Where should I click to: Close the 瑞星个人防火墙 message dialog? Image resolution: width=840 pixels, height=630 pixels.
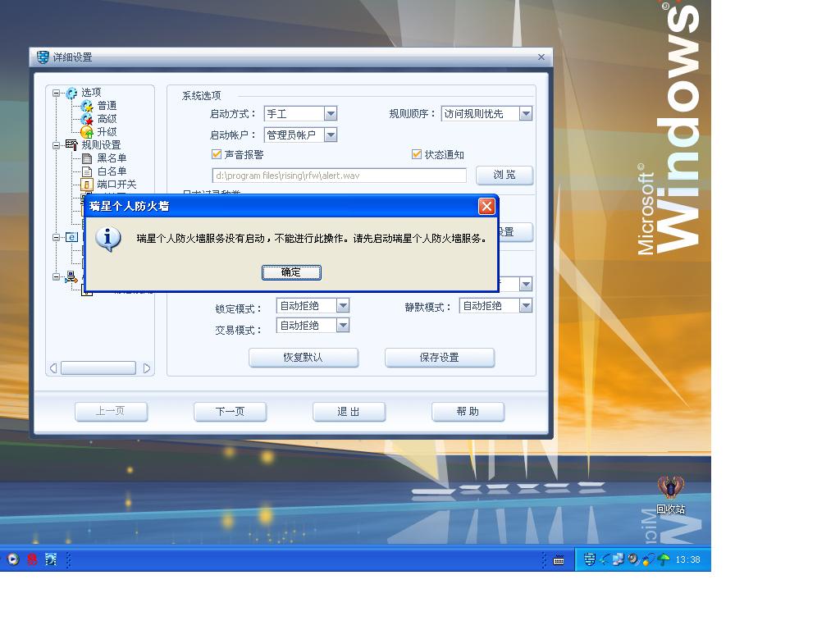tap(486, 206)
